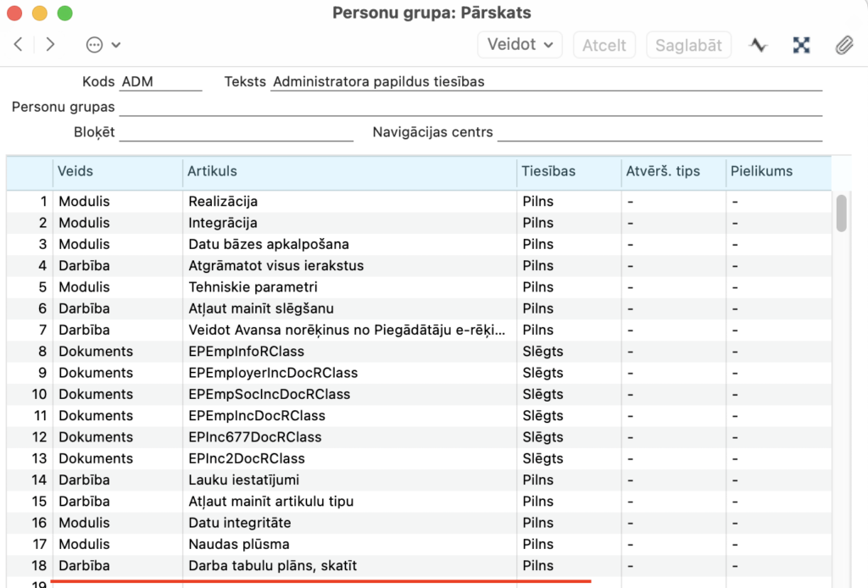Go to the next record arrow

[50, 44]
